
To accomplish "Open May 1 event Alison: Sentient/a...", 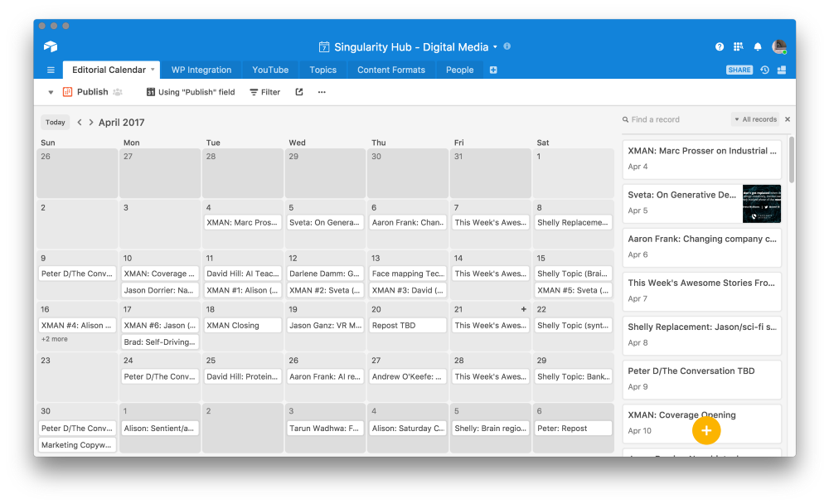I will pos(160,429).
